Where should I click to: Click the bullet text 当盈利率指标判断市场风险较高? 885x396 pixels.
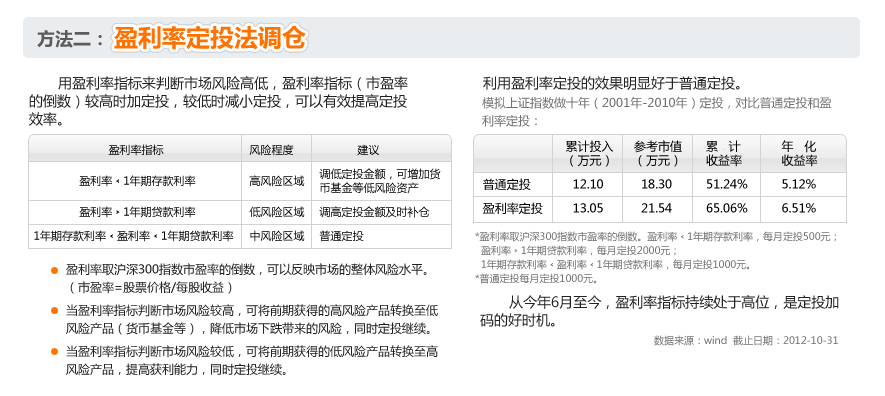(251, 319)
